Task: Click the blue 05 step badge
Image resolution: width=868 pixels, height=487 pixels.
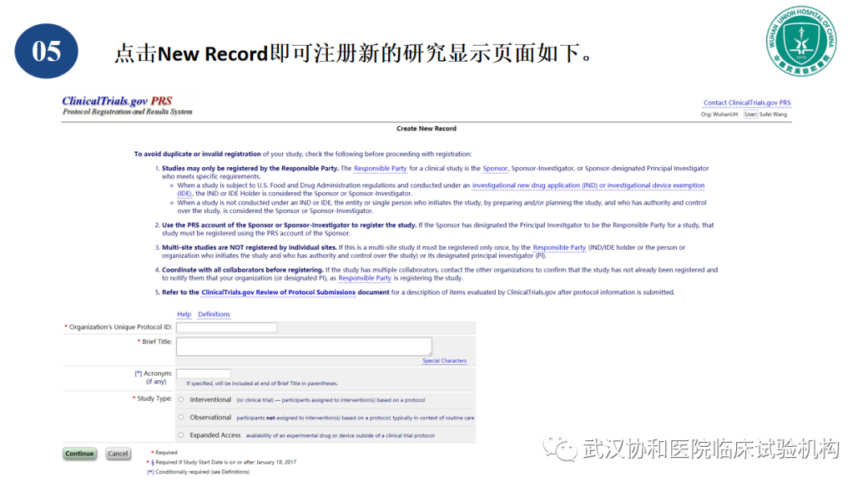Action: point(47,51)
